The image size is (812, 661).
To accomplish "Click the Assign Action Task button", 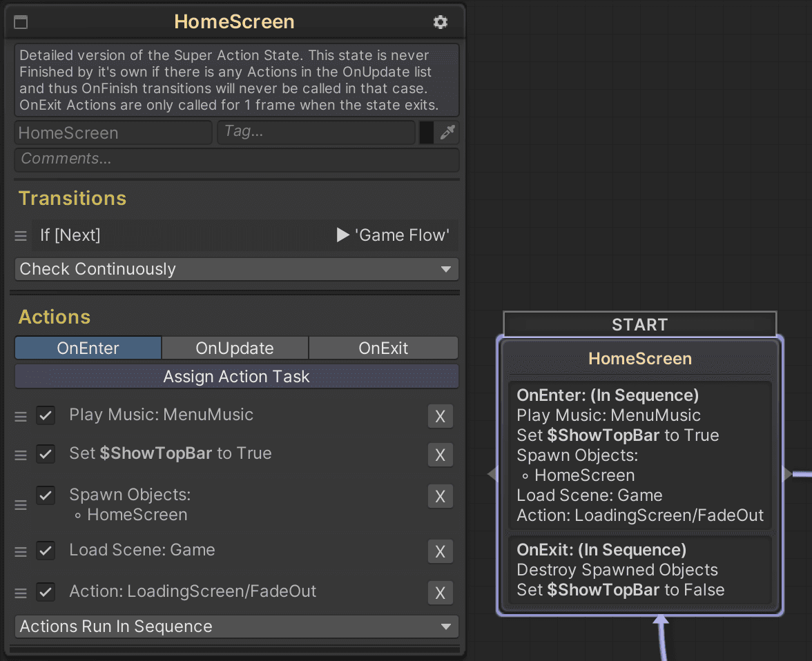I will (237, 376).
